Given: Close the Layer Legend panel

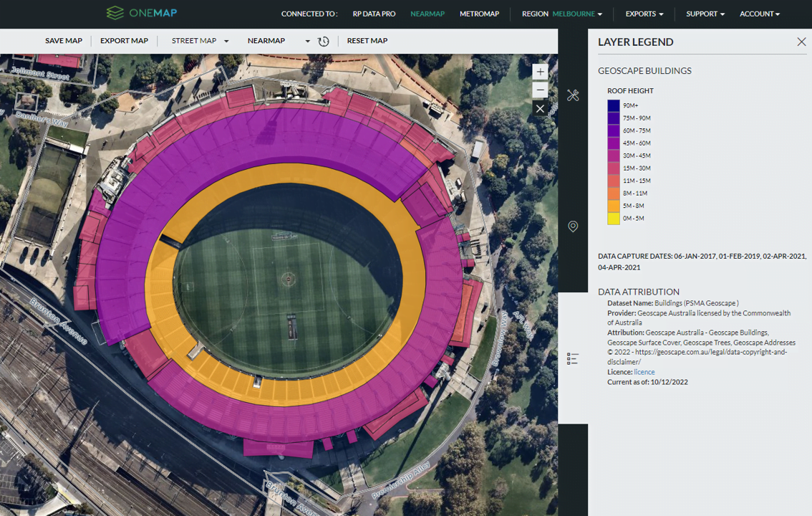Looking at the screenshot, I should pos(801,42).
